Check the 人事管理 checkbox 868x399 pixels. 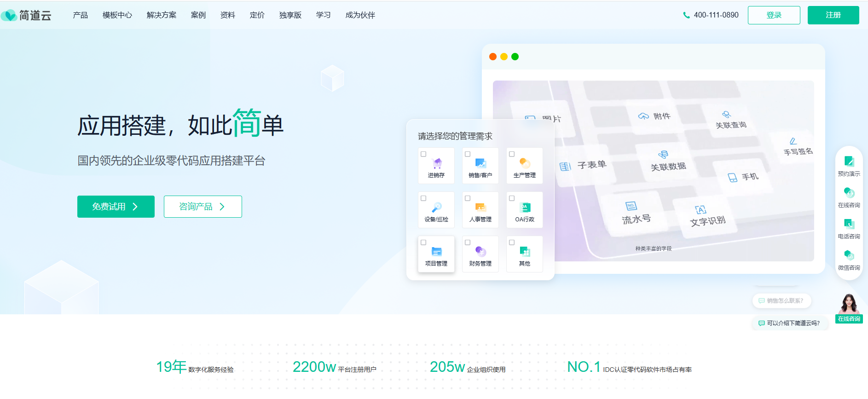[468, 198]
